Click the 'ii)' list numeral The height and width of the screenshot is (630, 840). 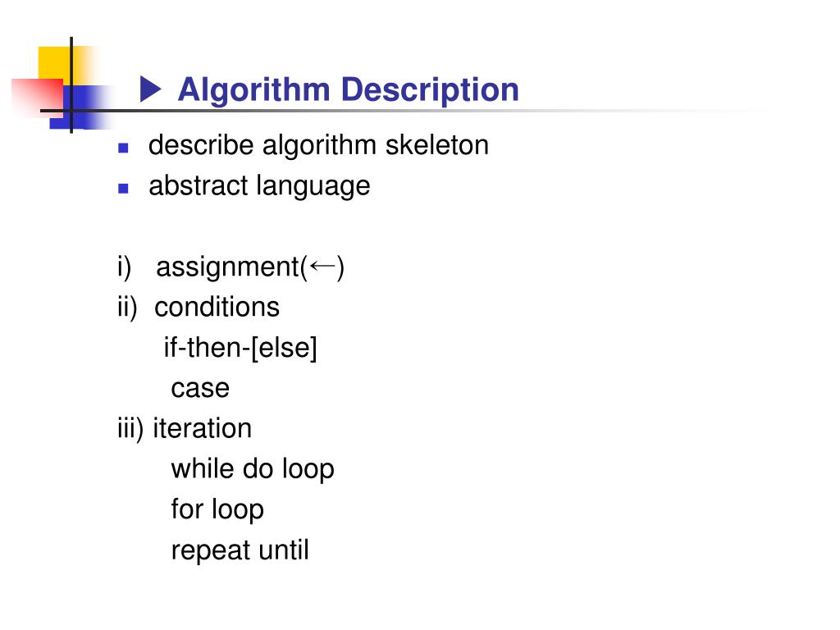point(127,308)
